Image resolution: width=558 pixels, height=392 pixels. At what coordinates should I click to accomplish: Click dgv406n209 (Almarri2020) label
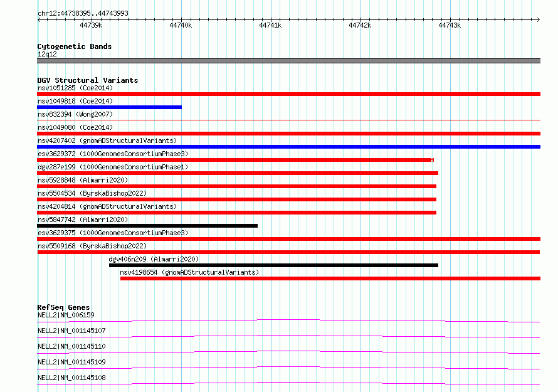tap(154, 259)
